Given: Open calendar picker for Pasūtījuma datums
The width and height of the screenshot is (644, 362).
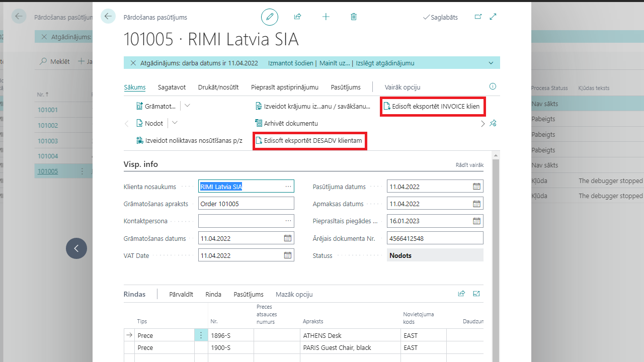Looking at the screenshot, I should point(476,187).
